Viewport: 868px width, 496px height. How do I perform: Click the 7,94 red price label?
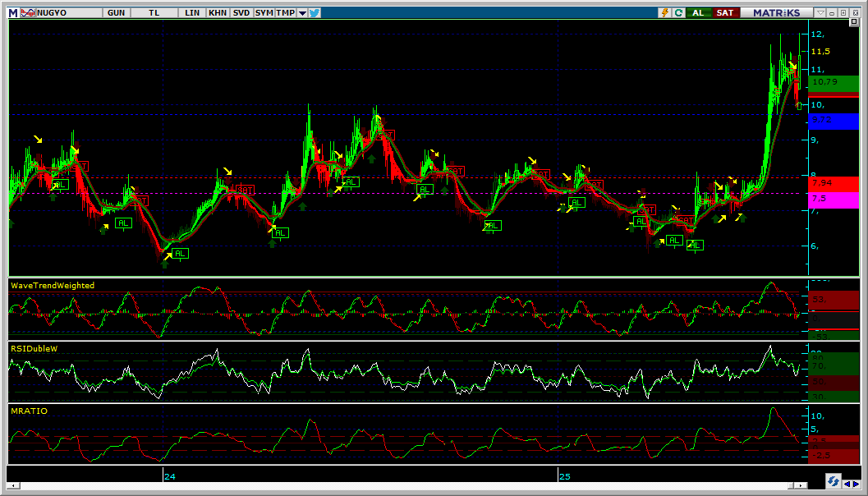pyautogui.click(x=834, y=183)
